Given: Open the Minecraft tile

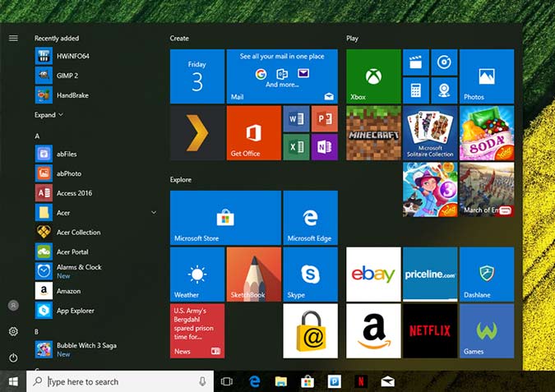Looking at the screenshot, I should tap(373, 133).
